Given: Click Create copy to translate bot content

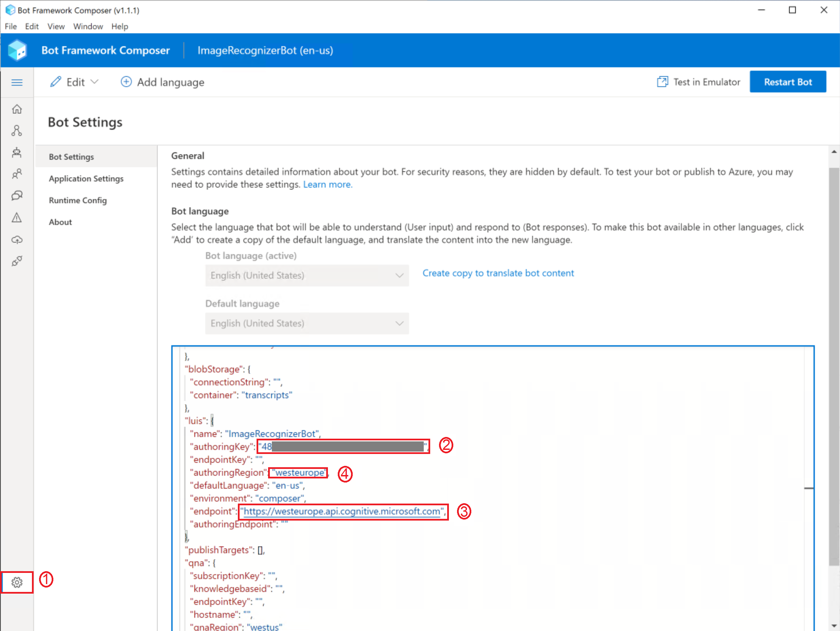Looking at the screenshot, I should [498, 273].
